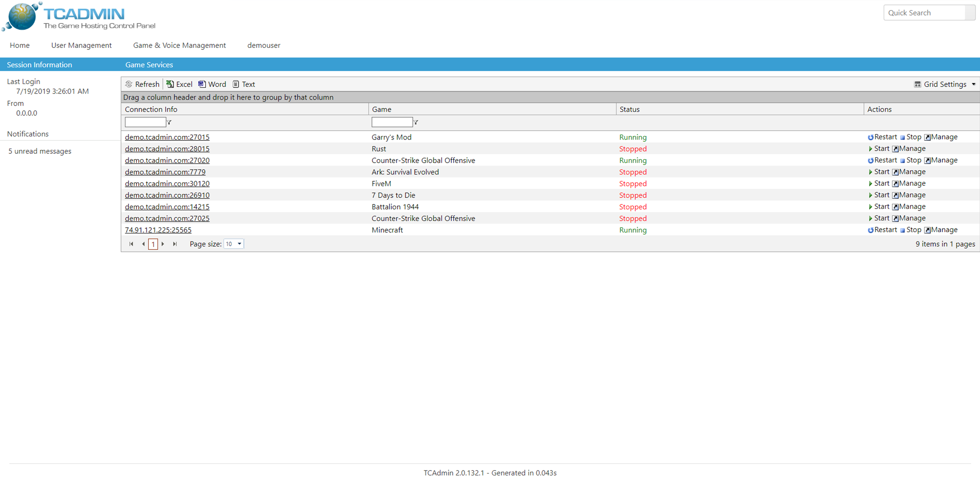Image resolution: width=980 pixels, height=479 pixels.
Task: Manage Counter-Strike server on port 27025
Action: 909,218
